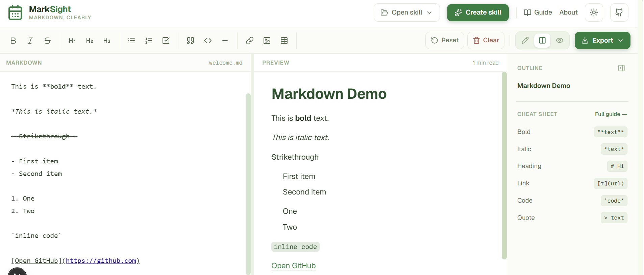Insert a numbered list
The width and height of the screenshot is (644, 275).
click(149, 41)
